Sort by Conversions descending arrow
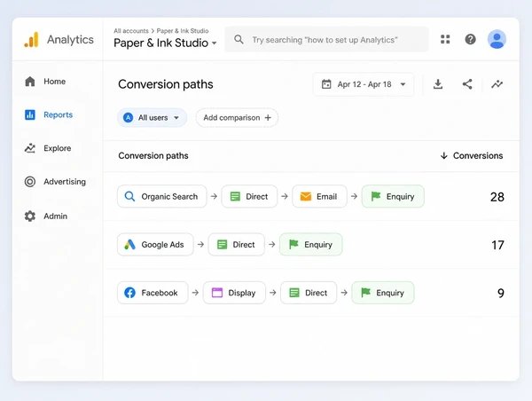532x401 pixels. pyautogui.click(x=444, y=155)
